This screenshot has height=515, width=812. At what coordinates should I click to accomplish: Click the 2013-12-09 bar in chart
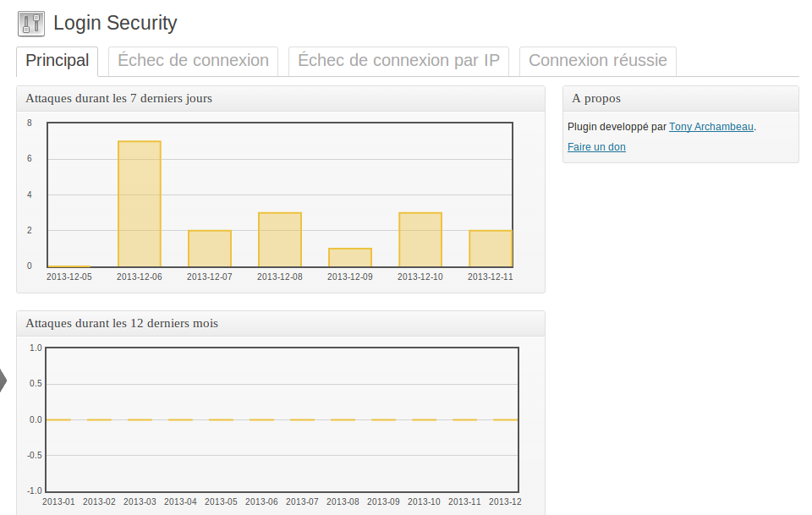coord(350,258)
